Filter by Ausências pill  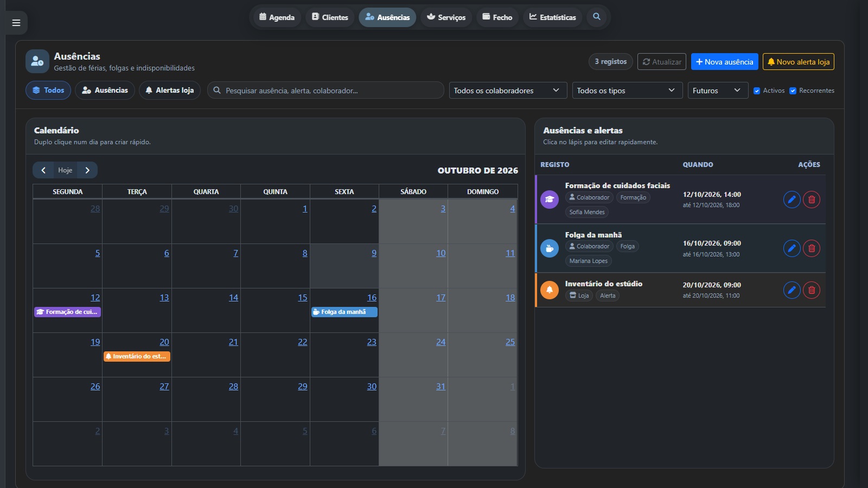coord(105,90)
